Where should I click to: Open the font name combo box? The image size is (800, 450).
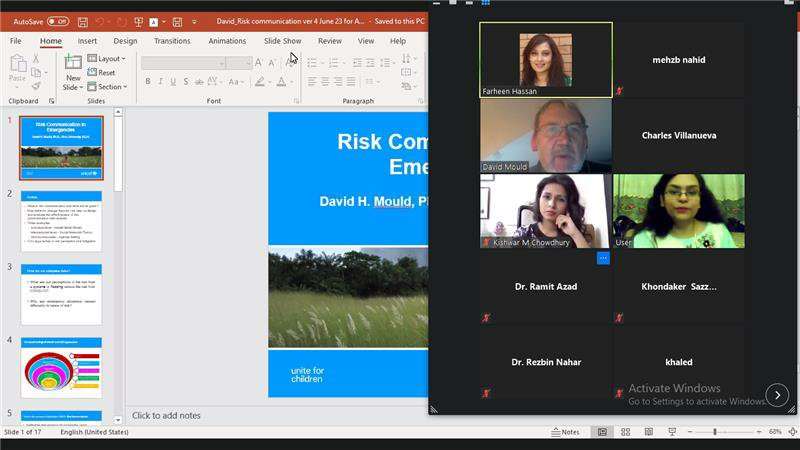pos(182,62)
